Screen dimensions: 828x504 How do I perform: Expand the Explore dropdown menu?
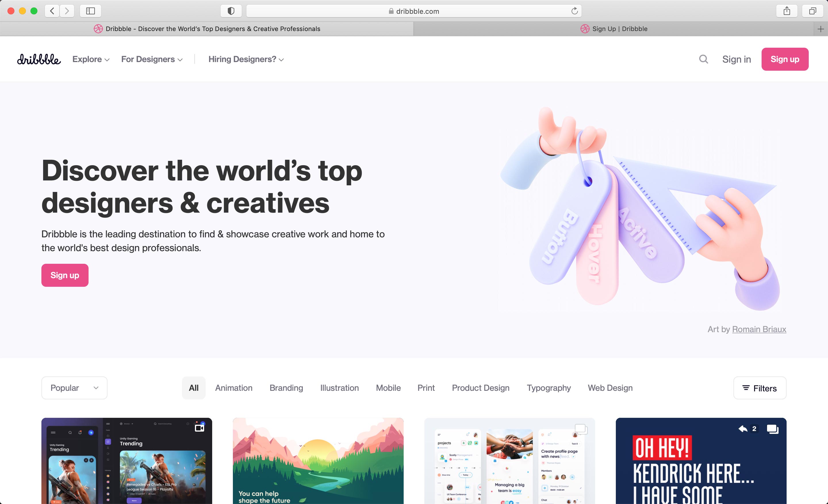pyautogui.click(x=91, y=59)
